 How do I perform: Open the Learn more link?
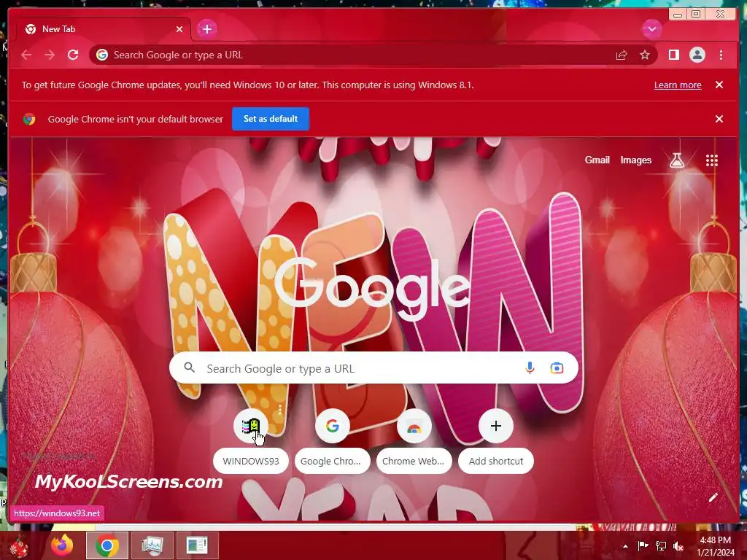(x=678, y=85)
